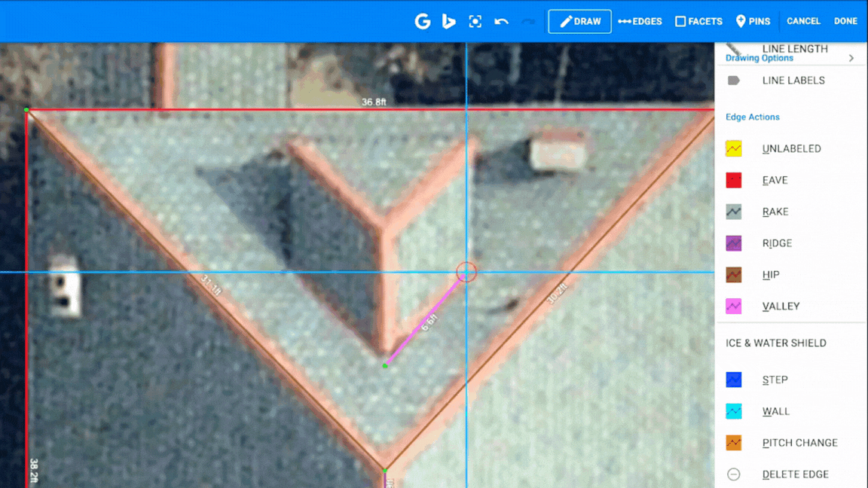
Task: Cancel the drawing session
Action: point(803,21)
